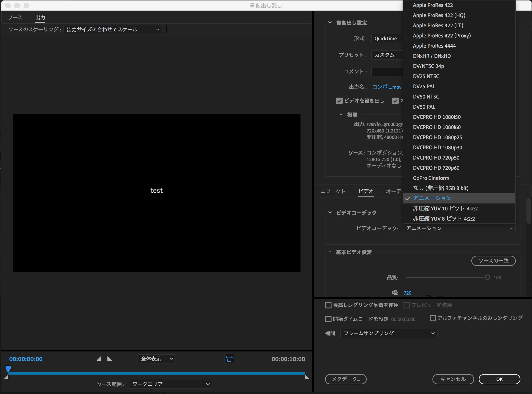Open the ソースのスケーリング dropdown
The height and width of the screenshot is (394, 532).
point(113,30)
